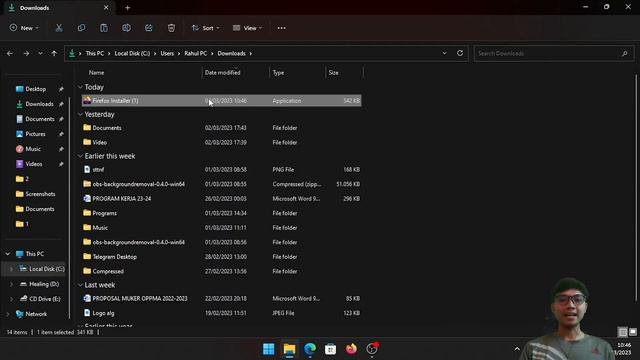
Task: Click the Cut scissors icon
Action: pyautogui.click(x=59, y=28)
